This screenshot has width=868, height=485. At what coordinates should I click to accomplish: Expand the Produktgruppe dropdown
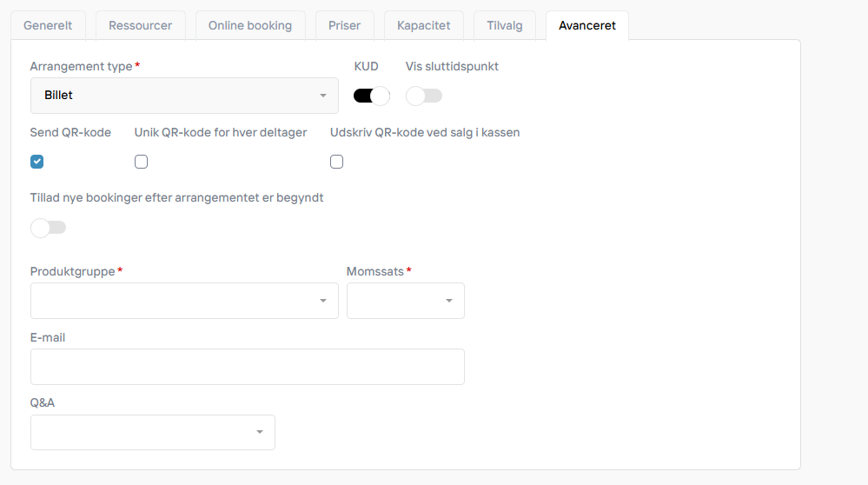[x=184, y=301]
